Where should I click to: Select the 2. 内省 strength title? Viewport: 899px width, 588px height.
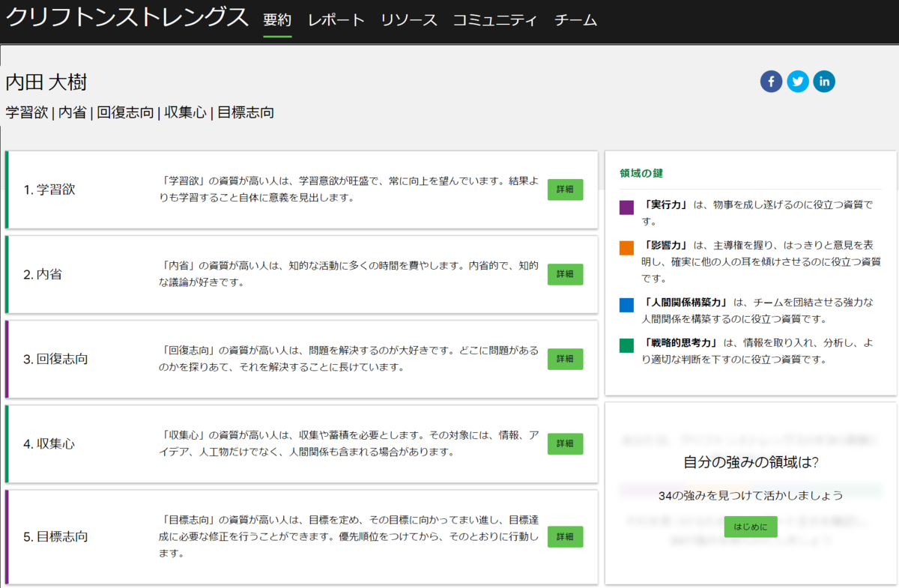pyautogui.click(x=43, y=274)
